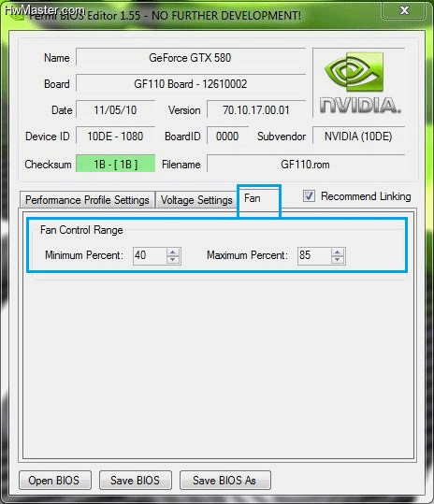Toggle the Recommend Linking checkbox

point(309,195)
